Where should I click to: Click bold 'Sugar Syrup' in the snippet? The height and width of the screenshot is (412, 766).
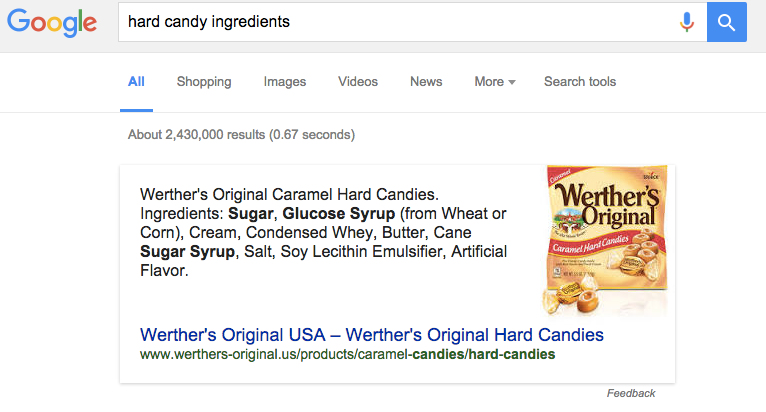coord(187,251)
